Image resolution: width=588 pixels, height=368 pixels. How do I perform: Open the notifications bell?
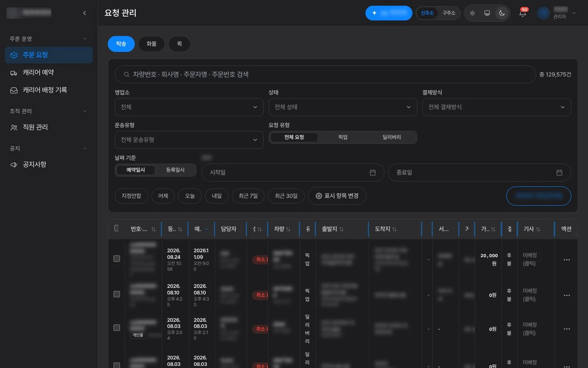pyautogui.click(x=523, y=13)
